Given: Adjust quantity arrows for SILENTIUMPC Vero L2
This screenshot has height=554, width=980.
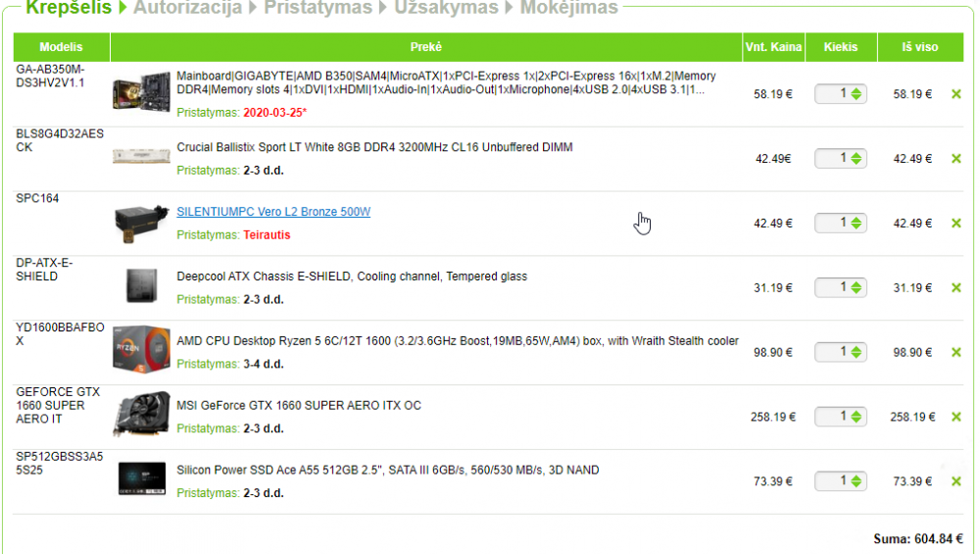Looking at the screenshot, I should pyautogui.click(x=857, y=224).
